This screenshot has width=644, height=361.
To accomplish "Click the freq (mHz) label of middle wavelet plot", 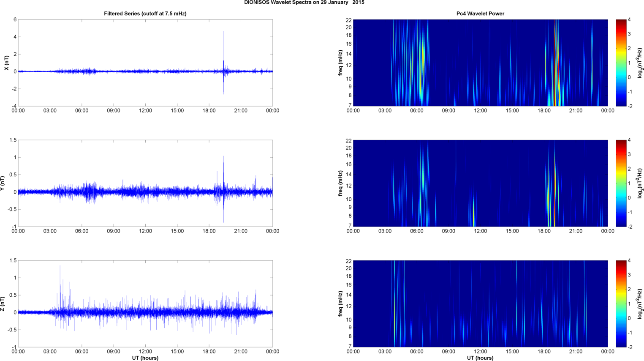I will (x=340, y=183).
